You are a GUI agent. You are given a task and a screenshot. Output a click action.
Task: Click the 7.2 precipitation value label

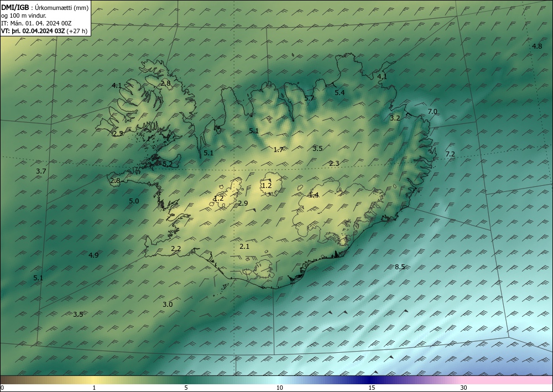450,154
